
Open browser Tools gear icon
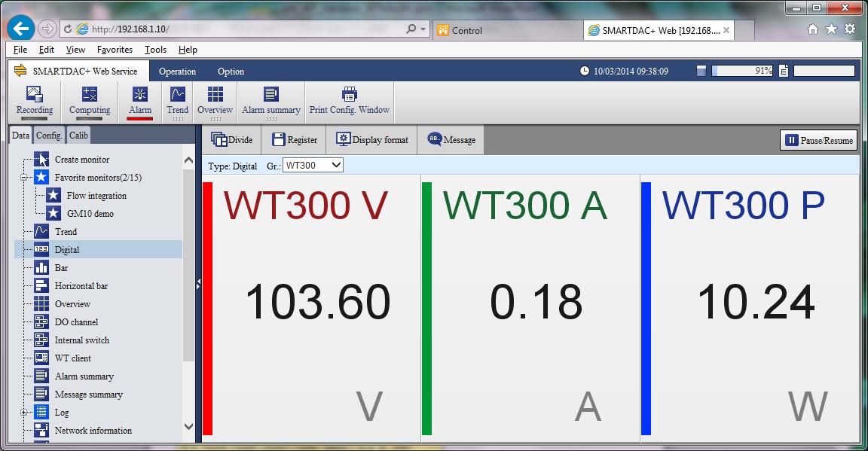[x=850, y=29]
